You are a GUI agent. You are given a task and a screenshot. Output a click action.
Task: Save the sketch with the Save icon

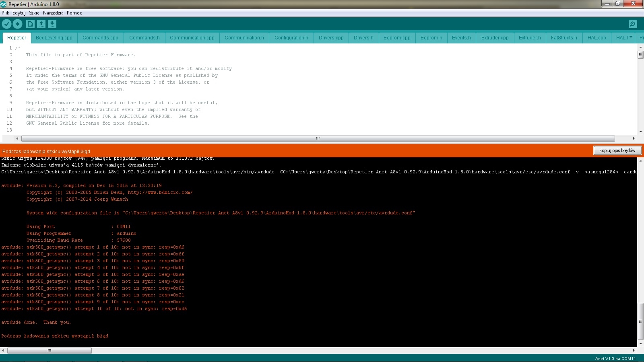point(52,24)
